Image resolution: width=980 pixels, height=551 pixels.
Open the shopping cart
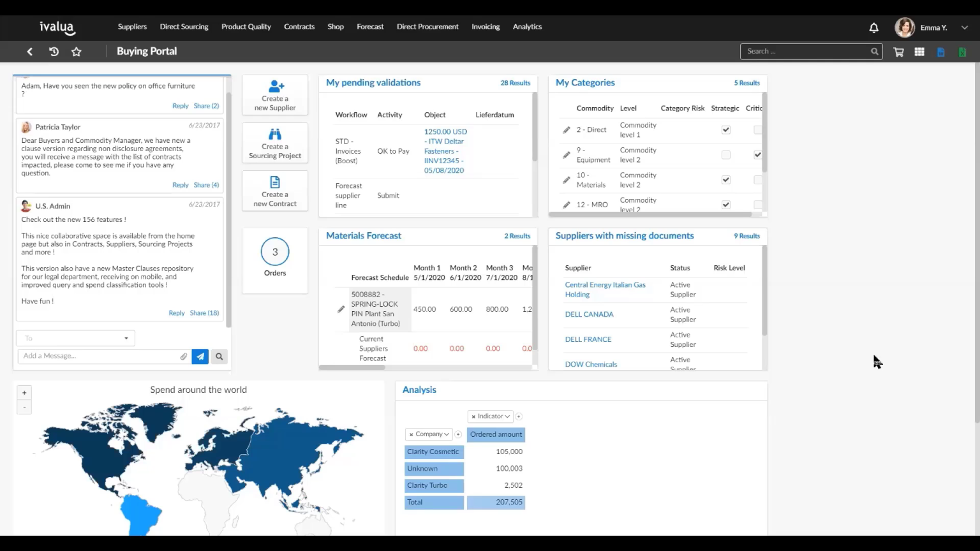(x=898, y=51)
